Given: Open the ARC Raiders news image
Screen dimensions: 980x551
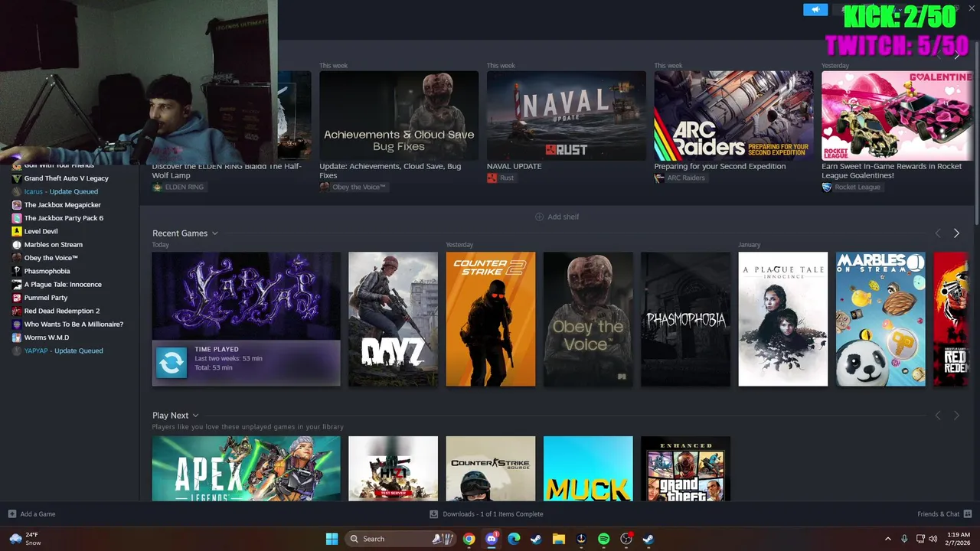Looking at the screenshot, I should 733,116.
